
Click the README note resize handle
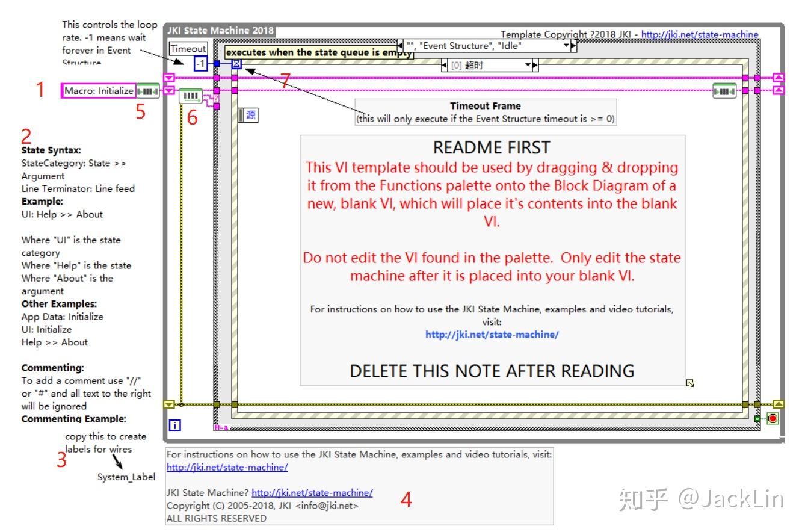(690, 383)
